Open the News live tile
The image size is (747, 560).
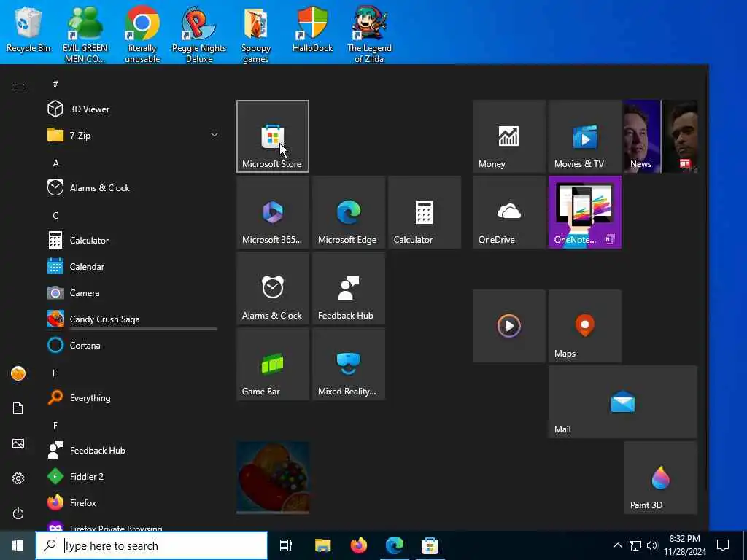tap(661, 136)
